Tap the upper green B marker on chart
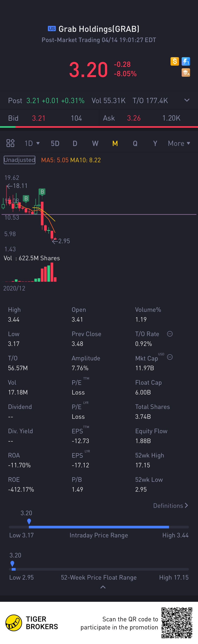The height and width of the screenshot is (644, 198). (42, 192)
